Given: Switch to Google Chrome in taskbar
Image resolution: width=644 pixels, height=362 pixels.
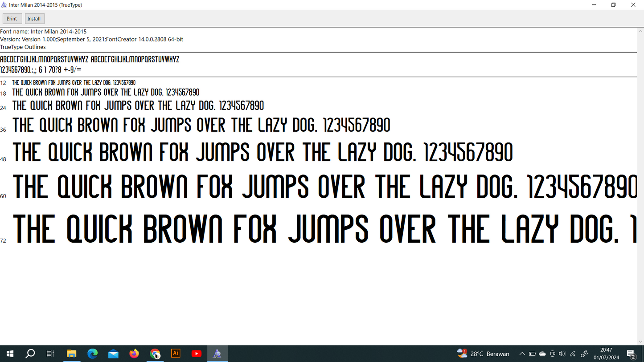Looking at the screenshot, I should 155,354.
